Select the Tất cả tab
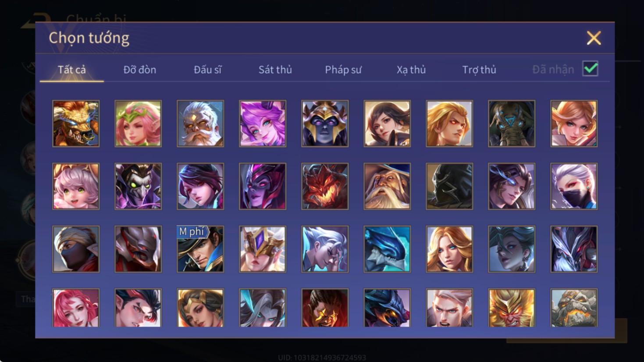The height and width of the screenshot is (362, 644). [x=72, y=70]
